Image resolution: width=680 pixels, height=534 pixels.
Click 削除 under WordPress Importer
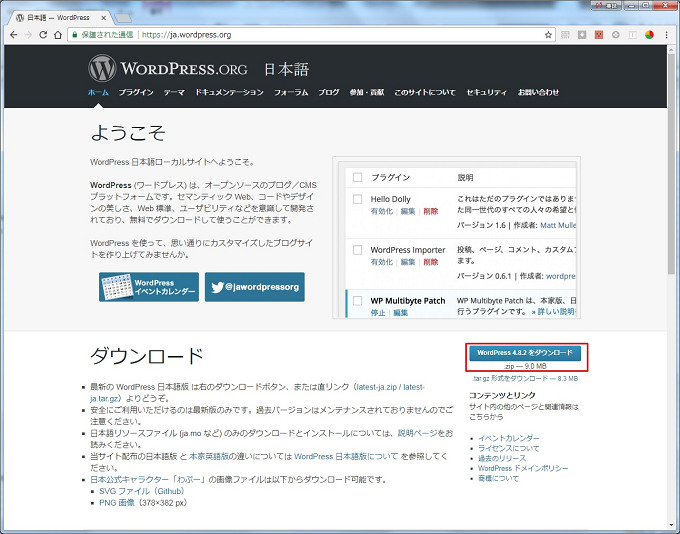click(431, 262)
